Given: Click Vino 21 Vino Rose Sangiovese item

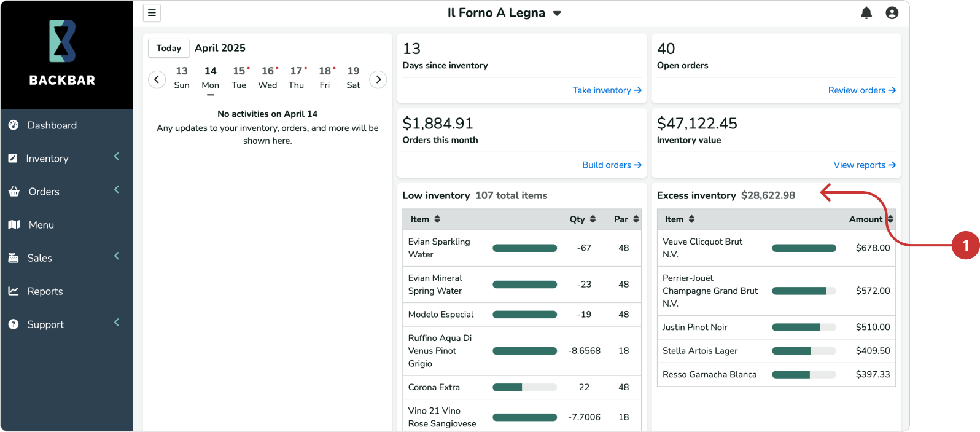Looking at the screenshot, I should coord(442,417).
